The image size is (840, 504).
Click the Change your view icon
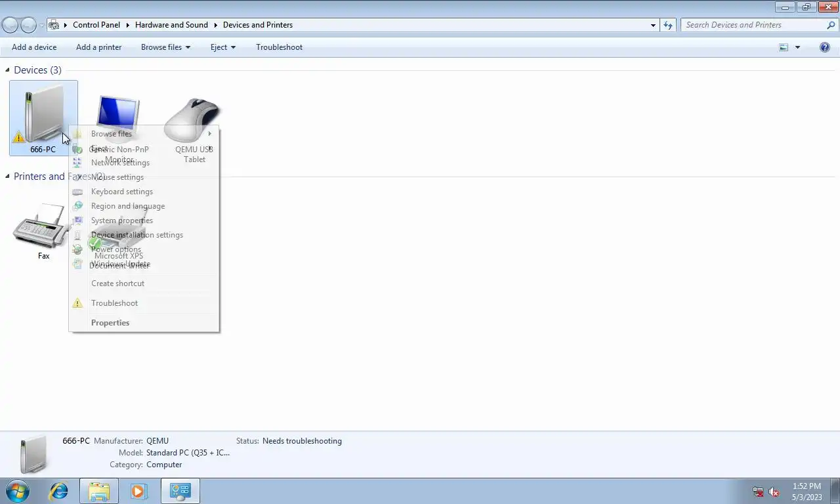(x=784, y=47)
